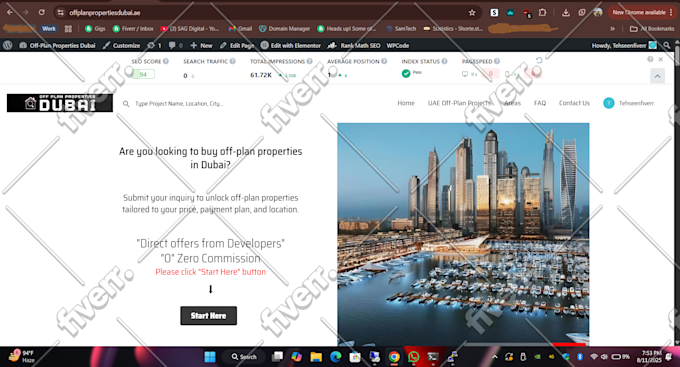Click the Off Plan Properties Dubai logo
Viewport: 680px width, 367px height.
60,103
